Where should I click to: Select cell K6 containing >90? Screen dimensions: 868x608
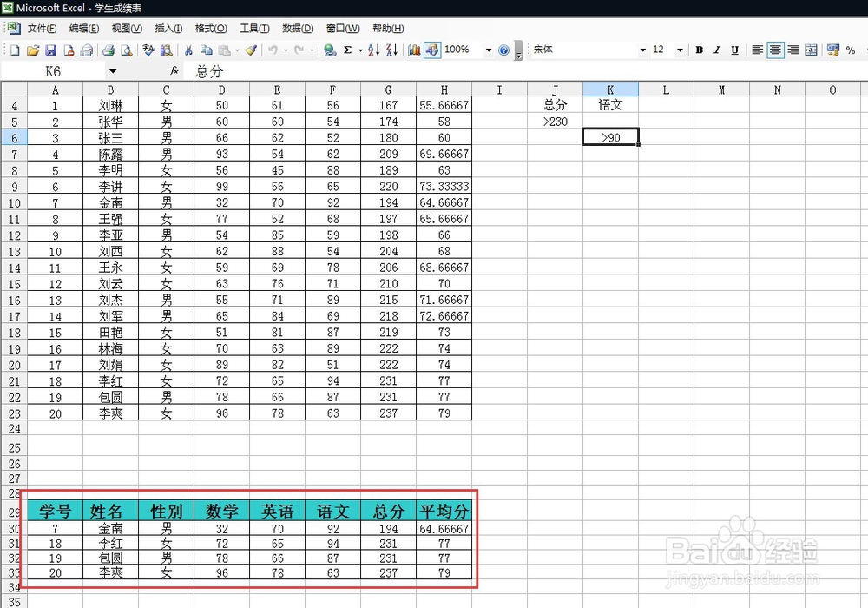click(610, 137)
